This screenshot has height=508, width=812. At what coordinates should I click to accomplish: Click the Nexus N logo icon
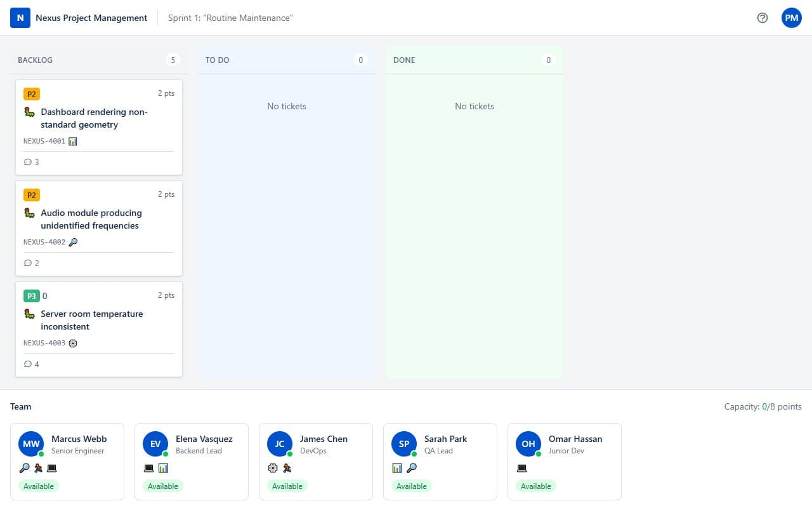[x=20, y=18]
